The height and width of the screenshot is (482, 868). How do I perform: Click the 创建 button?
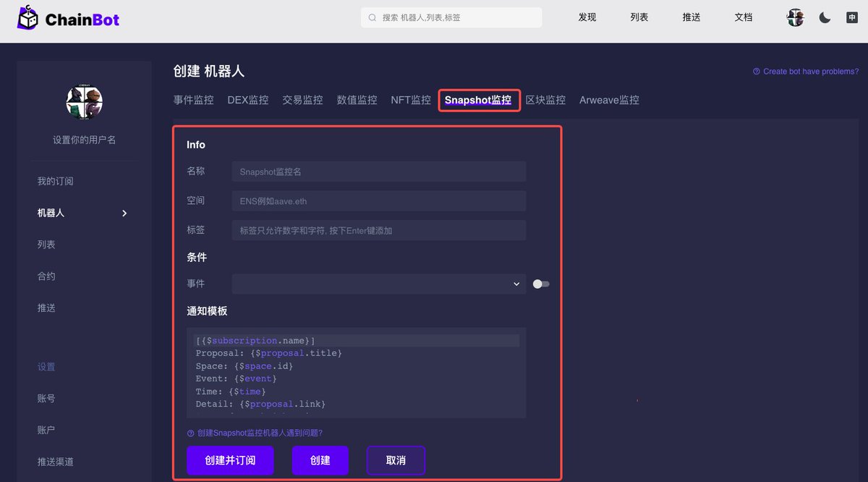tap(320, 460)
